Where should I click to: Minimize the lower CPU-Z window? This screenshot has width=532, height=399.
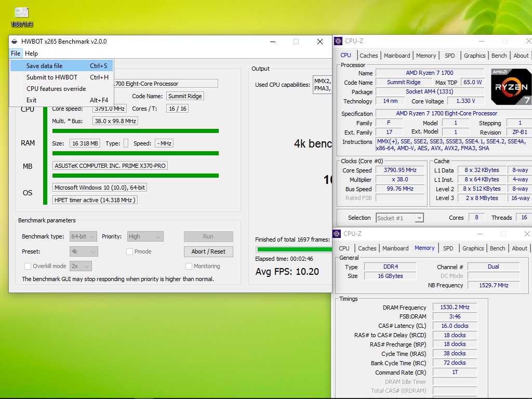[x=480, y=234]
